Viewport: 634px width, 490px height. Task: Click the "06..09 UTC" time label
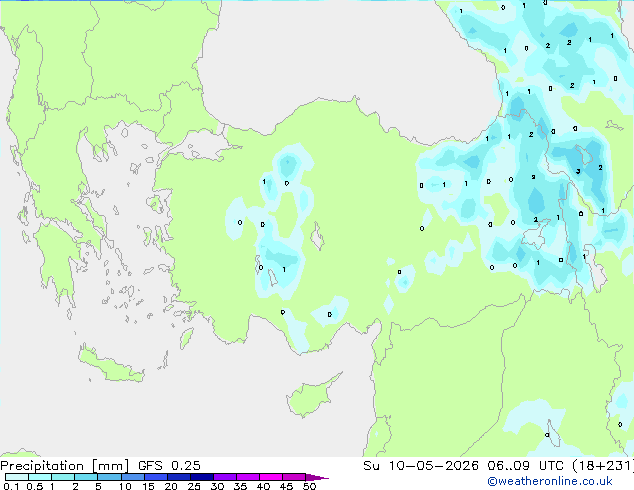pos(525,465)
